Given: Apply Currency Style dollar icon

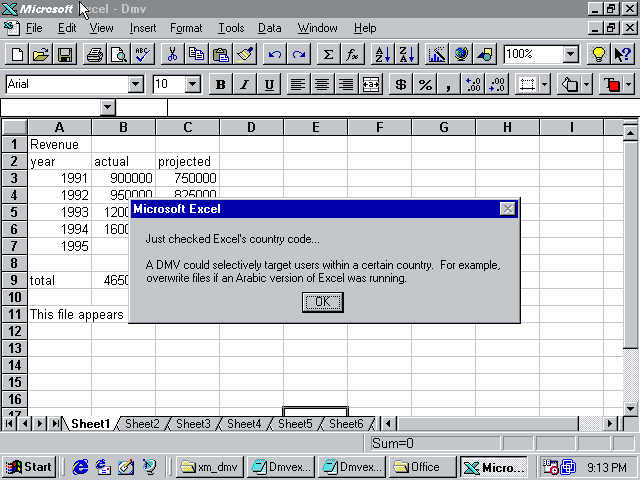Looking at the screenshot, I should 400,84.
